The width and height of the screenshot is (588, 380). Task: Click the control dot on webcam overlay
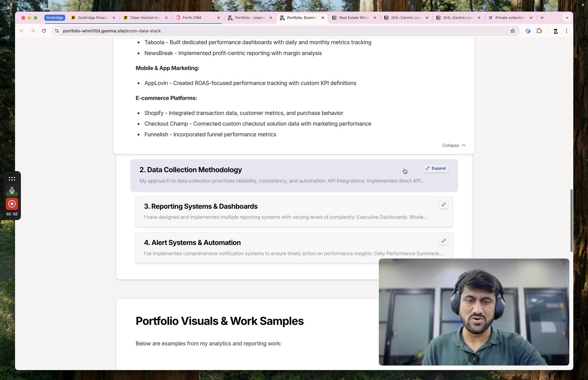(474, 359)
